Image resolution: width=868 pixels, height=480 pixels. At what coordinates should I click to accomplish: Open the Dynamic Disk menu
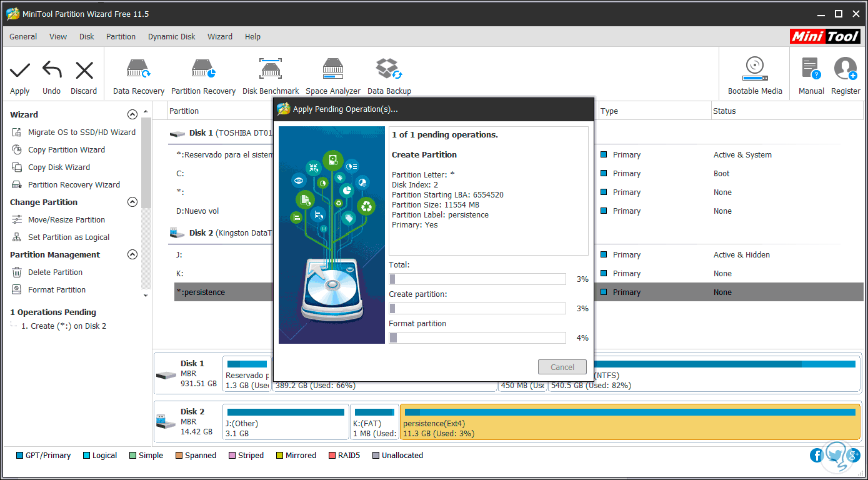pyautogui.click(x=171, y=37)
